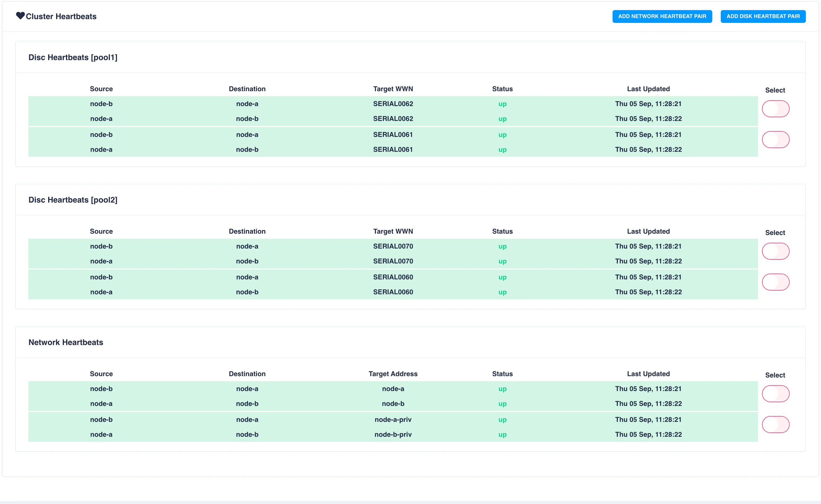Click Network Heartbeats heading
The image size is (821, 504).
[x=66, y=342]
